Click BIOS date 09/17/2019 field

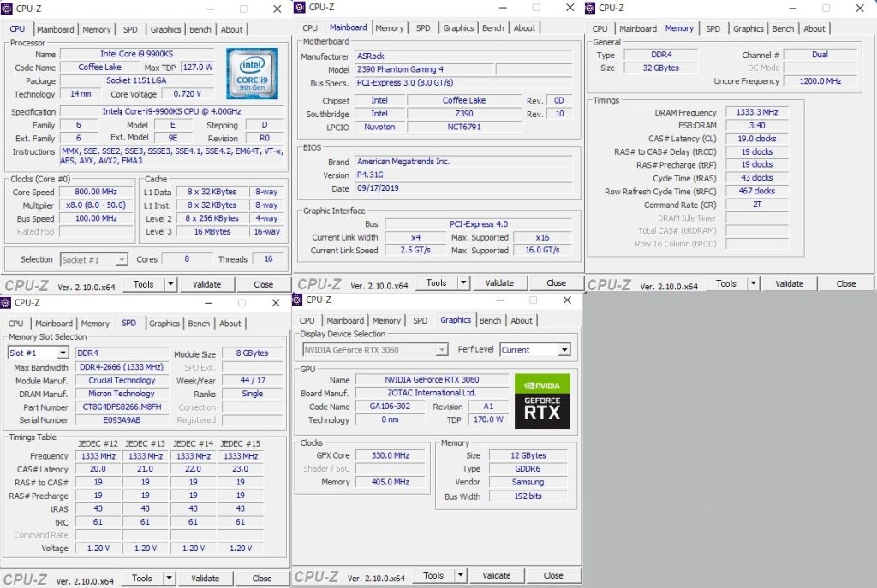[x=463, y=188]
